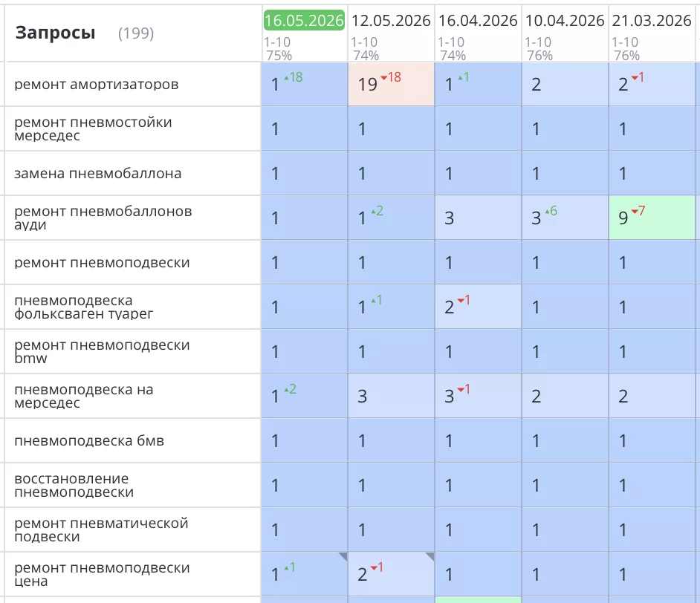
Task: Click query пневмоподвеска бмв
Action: pos(89,441)
